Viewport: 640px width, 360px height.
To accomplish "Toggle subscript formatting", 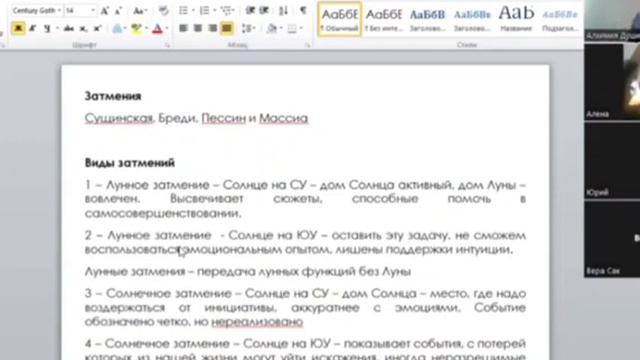I will click(x=83, y=29).
